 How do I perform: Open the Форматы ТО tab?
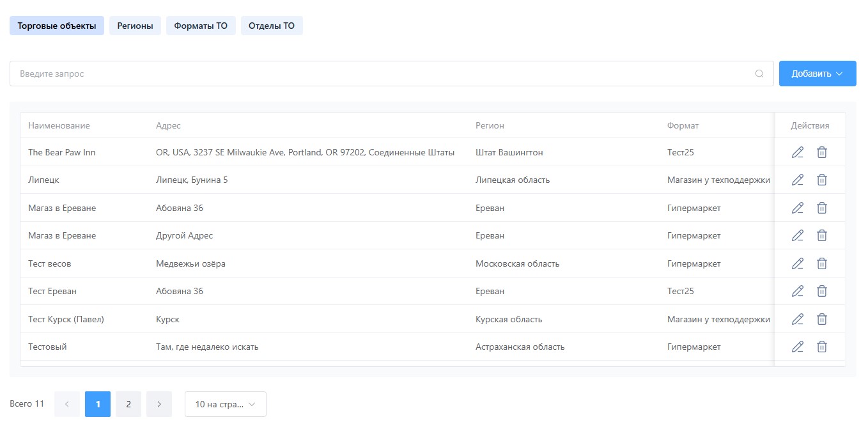click(201, 26)
